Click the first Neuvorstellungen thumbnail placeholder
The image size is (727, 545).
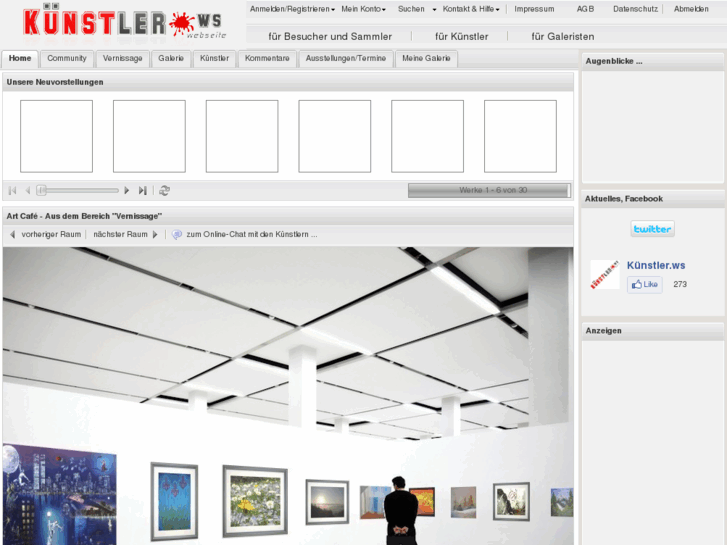[x=56, y=136]
